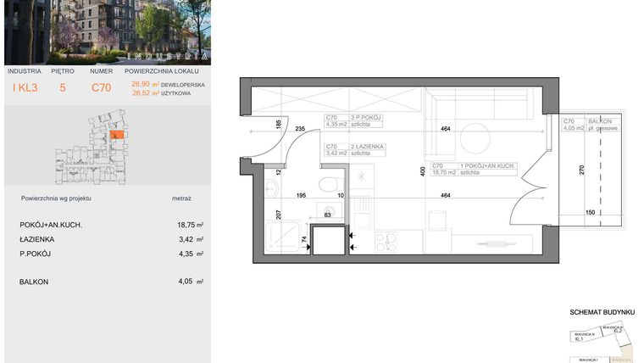Click dimension '400' in main room
644x363 pixels.
coord(423,171)
